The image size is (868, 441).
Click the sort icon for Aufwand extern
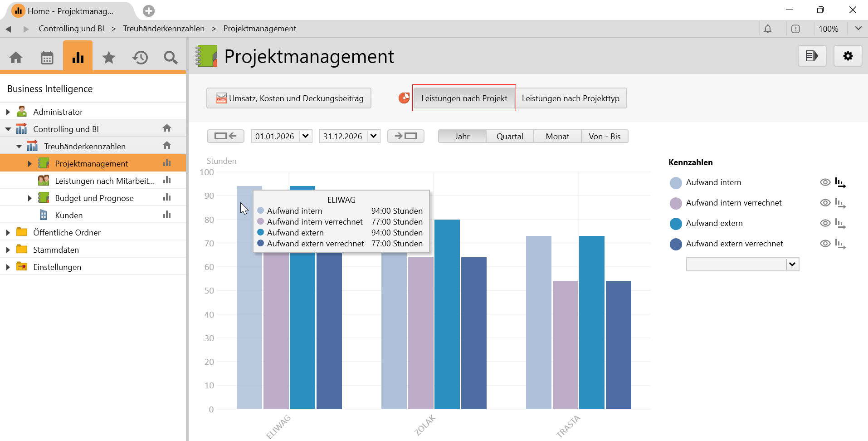pyautogui.click(x=840, y=224)
